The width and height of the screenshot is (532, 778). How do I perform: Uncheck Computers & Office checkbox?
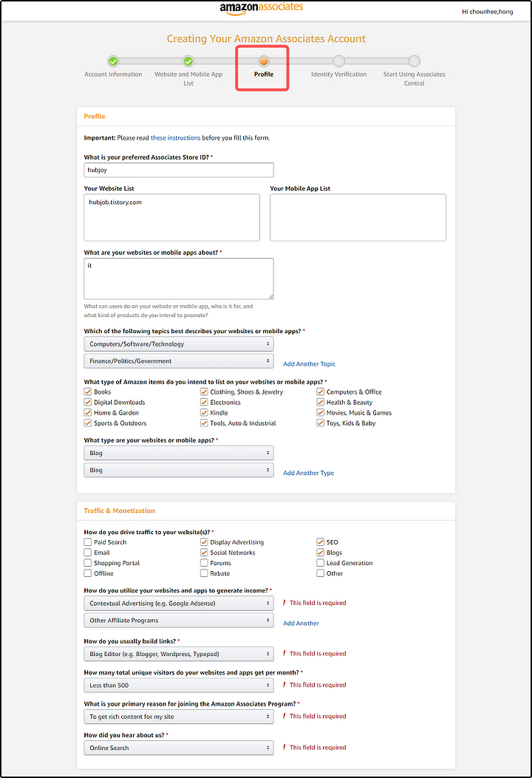(321, 392)
